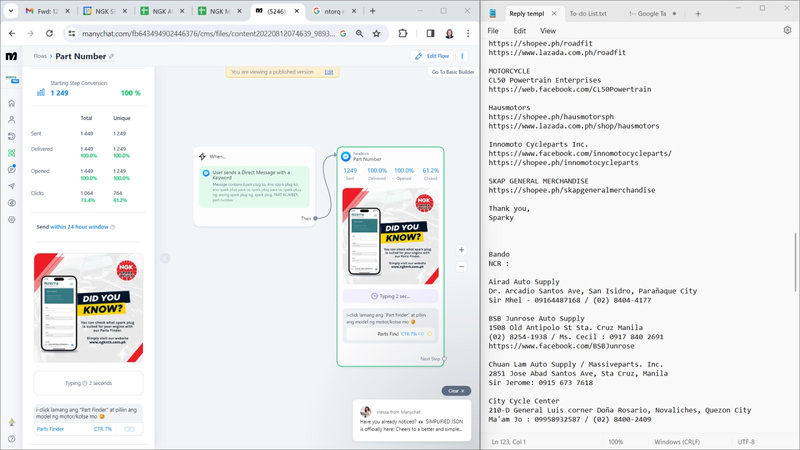
Task: Click the Did You Know image in side panel
Action: (88, 308)
